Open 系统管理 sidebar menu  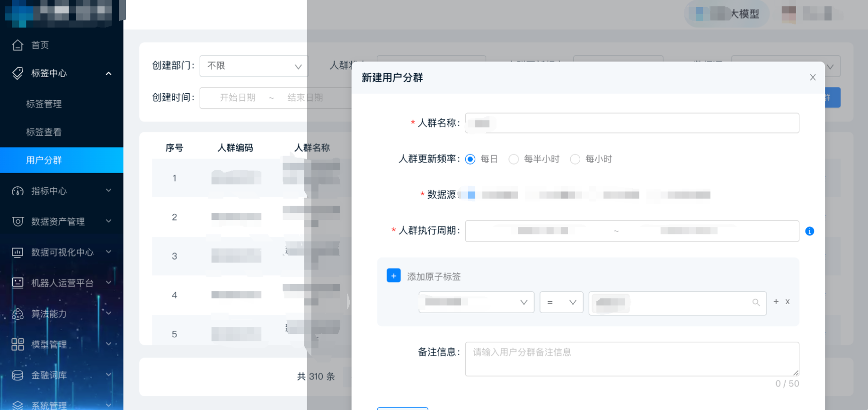(x=62, y=405)
